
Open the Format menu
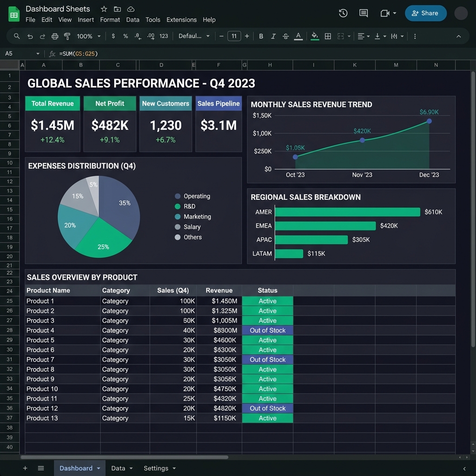pyautogui.click(x=110, y=20)
